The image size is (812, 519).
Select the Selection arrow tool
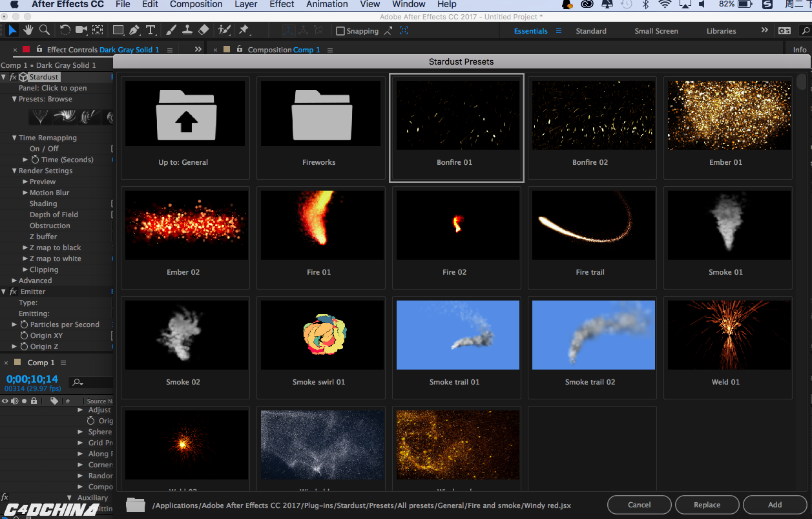tap(13, 30)
